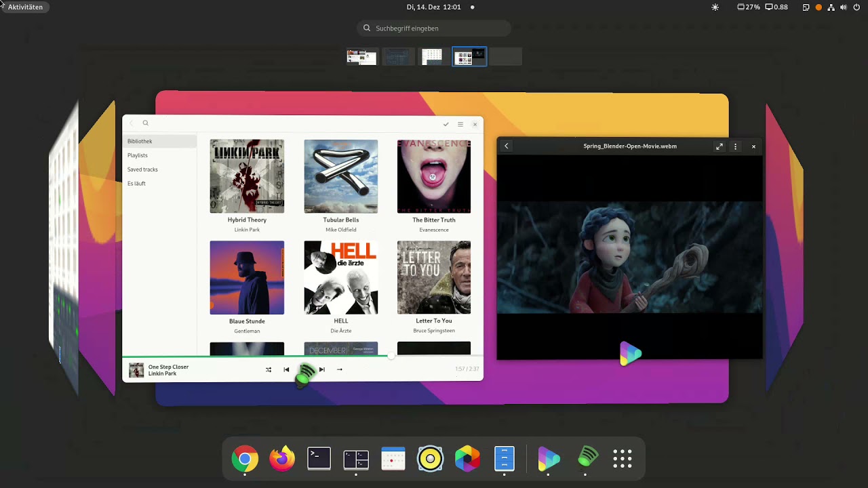Go back using the video player back arrow
The image size is (868, 488).
click(x=506, y=146)
